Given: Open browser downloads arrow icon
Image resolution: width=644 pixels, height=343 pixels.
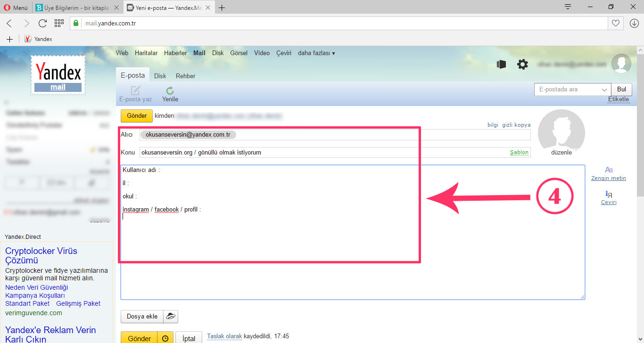Looking at the screenshot, I should (634, 23).
